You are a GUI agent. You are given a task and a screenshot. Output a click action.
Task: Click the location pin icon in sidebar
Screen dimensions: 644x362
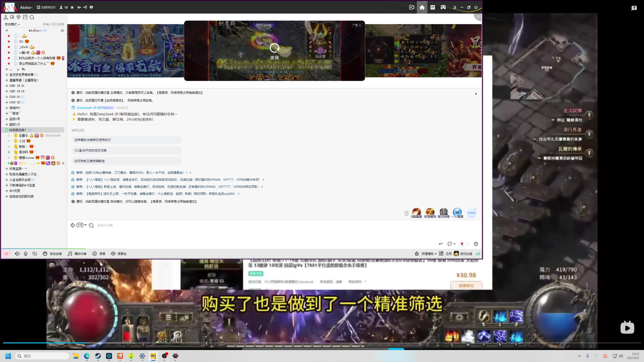pyautogui.click(x=18, y=17)
